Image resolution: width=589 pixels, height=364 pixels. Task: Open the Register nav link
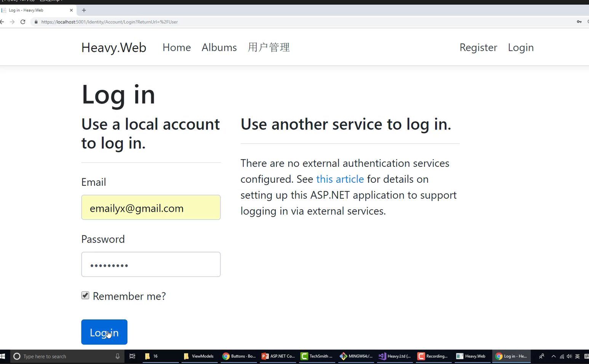click(478, 48)
